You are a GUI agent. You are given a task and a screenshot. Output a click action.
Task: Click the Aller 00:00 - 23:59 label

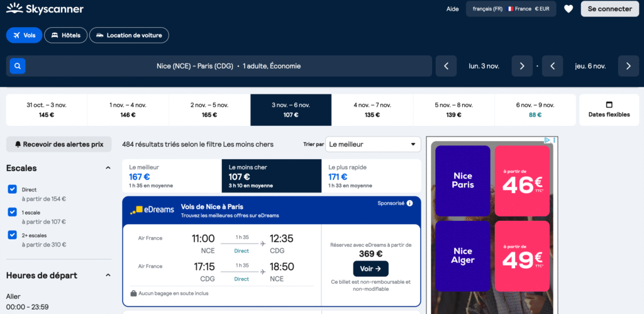28,301
